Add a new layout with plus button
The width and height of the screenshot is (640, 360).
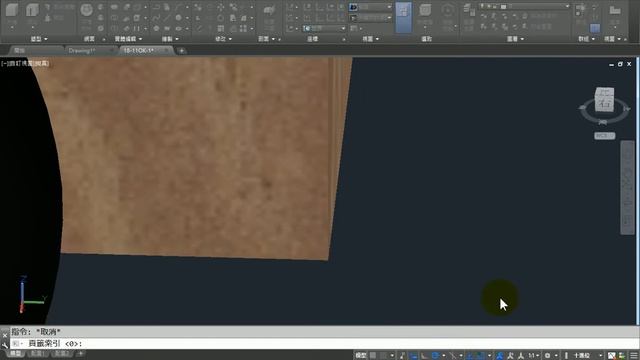[81, 353]
